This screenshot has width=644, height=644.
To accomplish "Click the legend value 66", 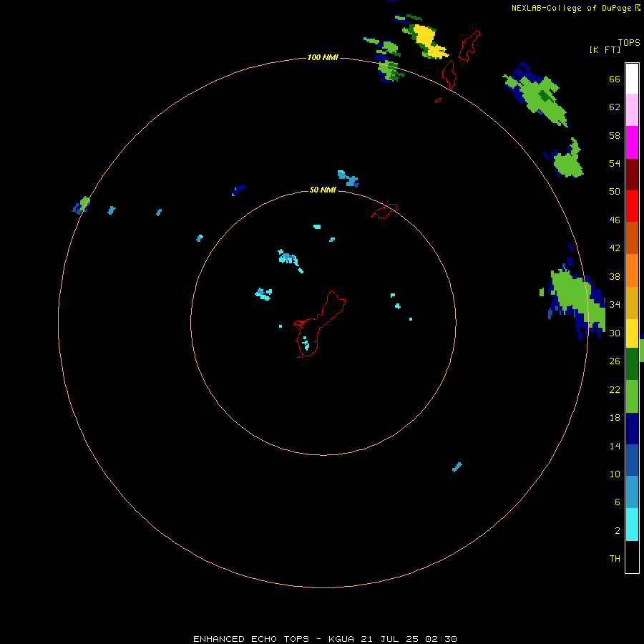I will pos(615,79).
